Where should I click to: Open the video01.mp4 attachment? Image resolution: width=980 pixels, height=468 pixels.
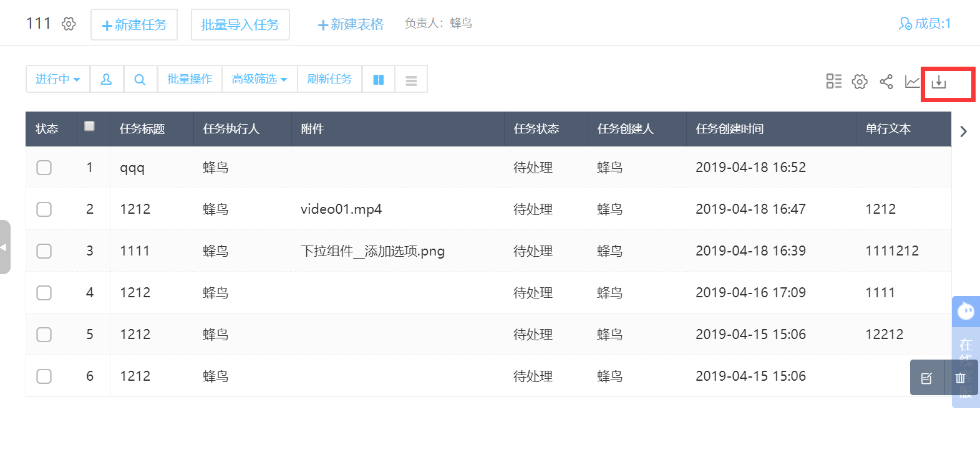coord(341,209)
